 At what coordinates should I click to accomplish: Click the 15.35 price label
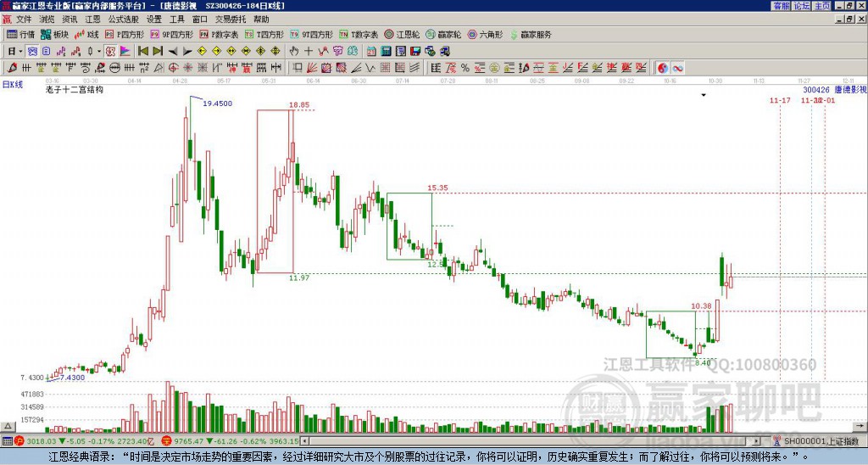pos(437,188)
